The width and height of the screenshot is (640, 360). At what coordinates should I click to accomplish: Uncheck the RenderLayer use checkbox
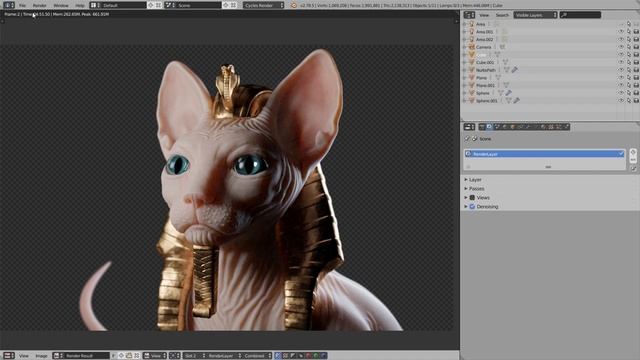pos(620,154)
